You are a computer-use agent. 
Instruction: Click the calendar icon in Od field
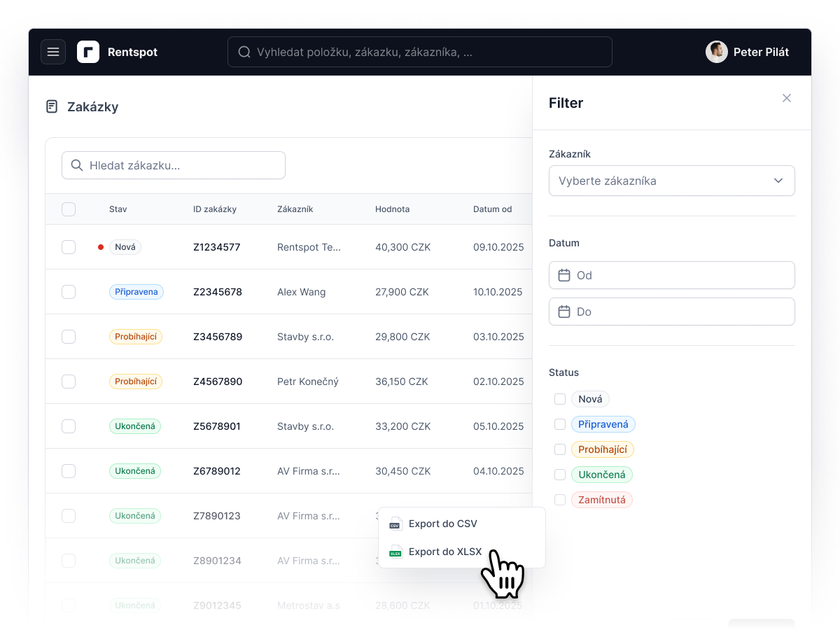click(564, 275)
